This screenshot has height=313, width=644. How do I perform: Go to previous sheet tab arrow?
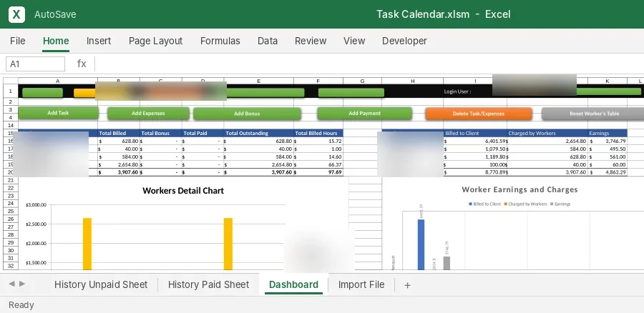click(x=11, y=284)
